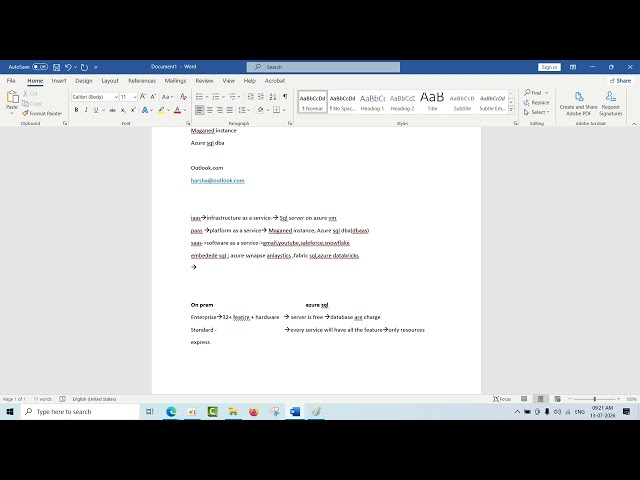Open Microsoft Edge from the taskbar

click(171, 411)
